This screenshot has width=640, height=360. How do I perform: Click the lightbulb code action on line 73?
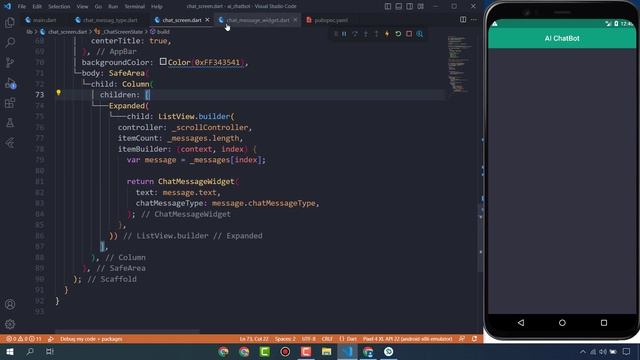[58, 93]
